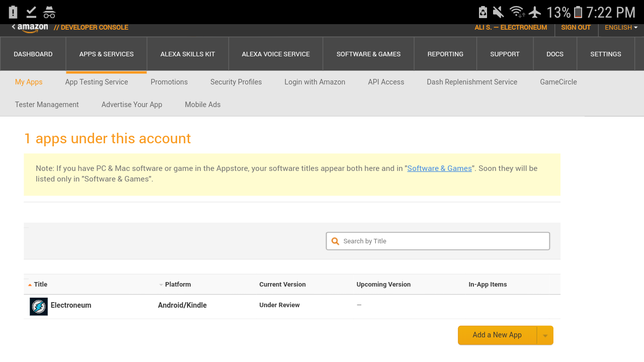Sort apps by Platform column
Viewport: 644px width, 362px height.
178,285
